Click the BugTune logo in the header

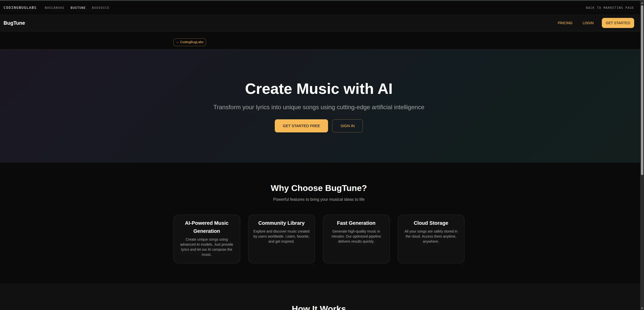[x=14, y=23]
